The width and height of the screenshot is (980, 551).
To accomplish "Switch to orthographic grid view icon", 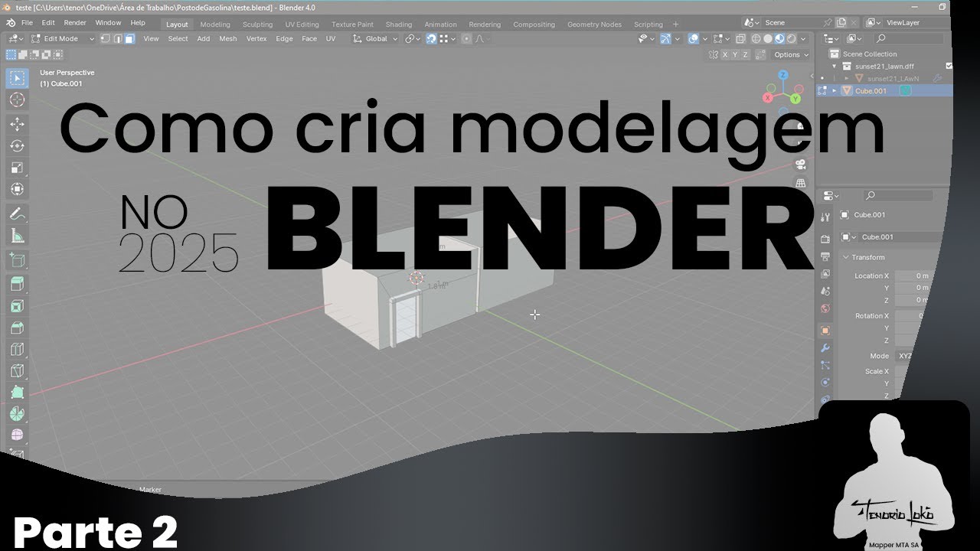I will coord(801,184).
